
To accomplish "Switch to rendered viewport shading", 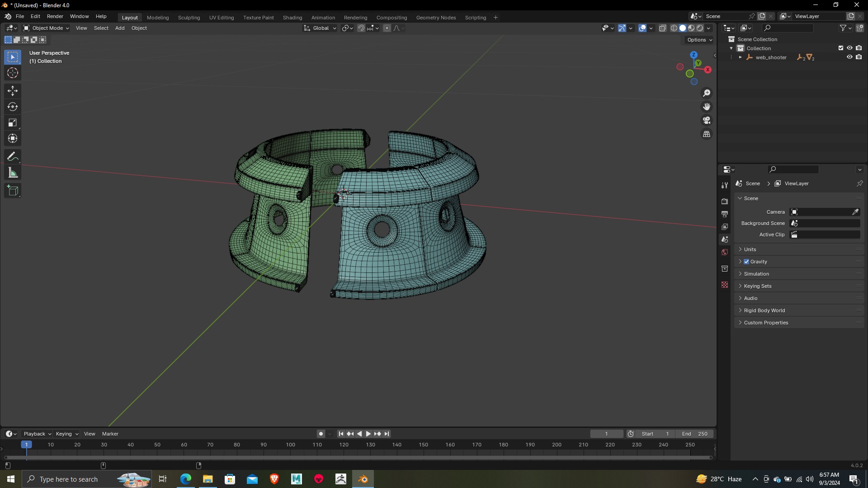I will click(700, 28).
